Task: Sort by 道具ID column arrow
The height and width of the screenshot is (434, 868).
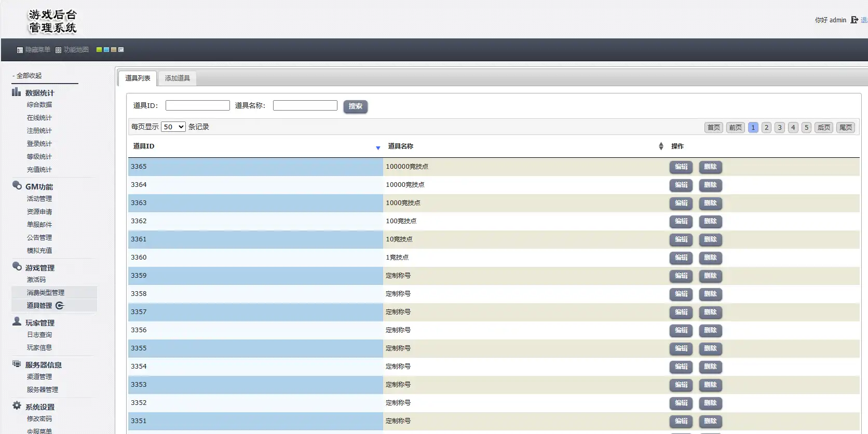Action: coord(378,148)
